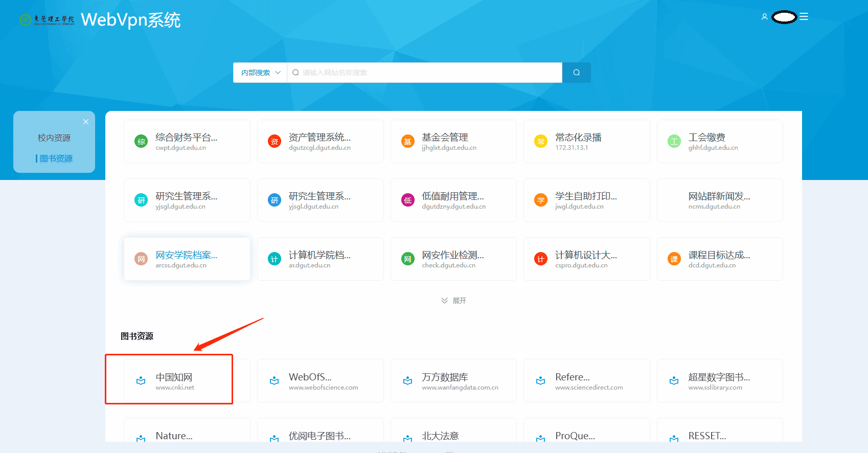This screenshot has height=453, width=868.
Task: Close the side navigation panel
Action: [x=86, y=122]
